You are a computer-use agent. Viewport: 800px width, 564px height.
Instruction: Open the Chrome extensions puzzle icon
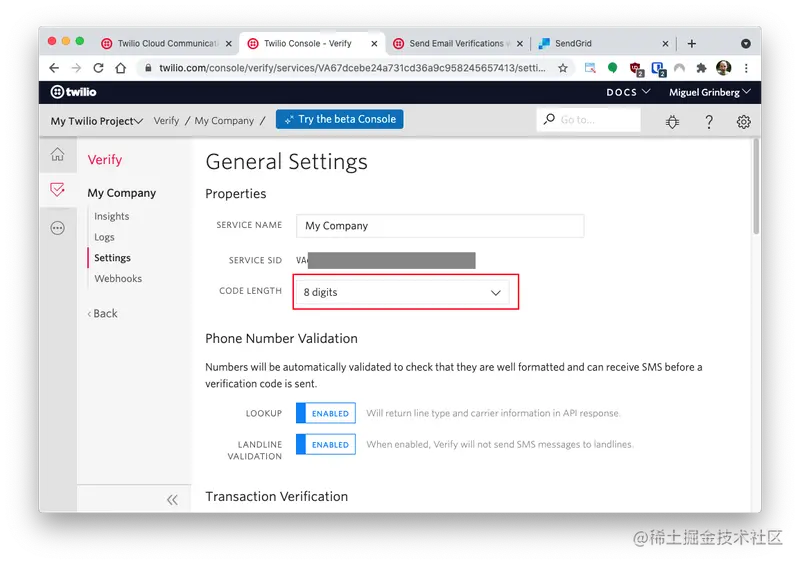(x=702, y=68)
